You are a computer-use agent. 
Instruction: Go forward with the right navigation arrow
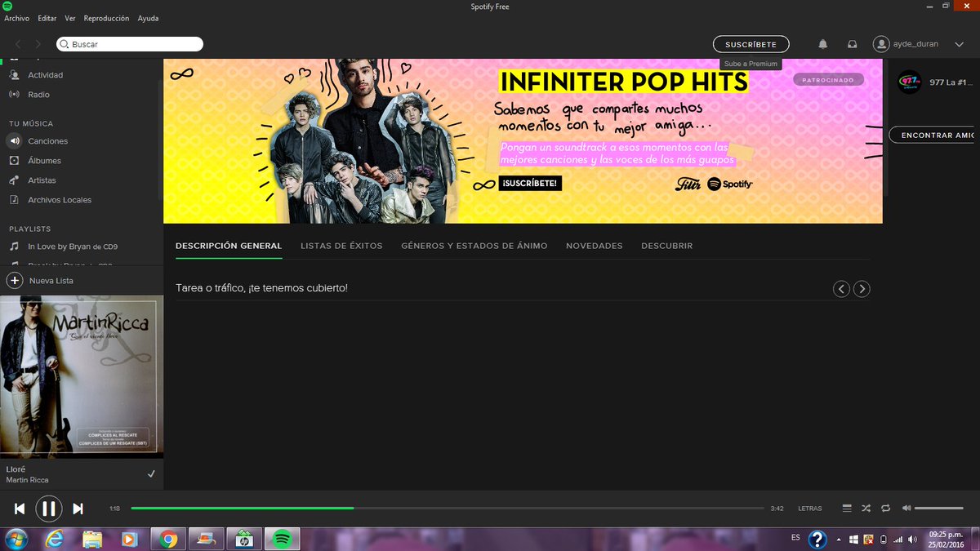(x=38, y=44)
